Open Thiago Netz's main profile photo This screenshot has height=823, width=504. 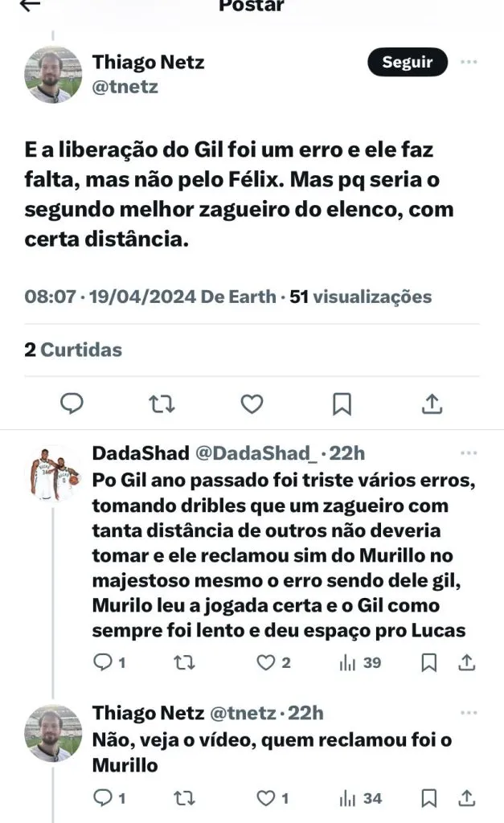tap(54, 75)
